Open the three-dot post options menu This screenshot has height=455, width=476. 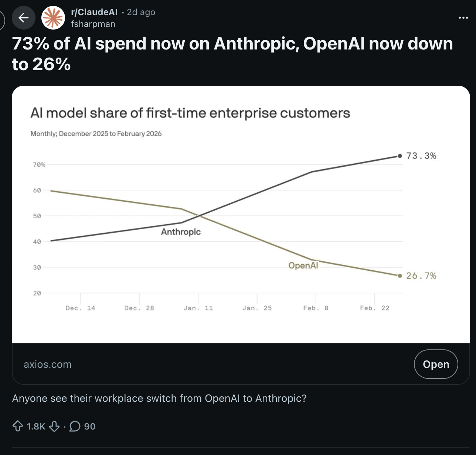point(463,18)
